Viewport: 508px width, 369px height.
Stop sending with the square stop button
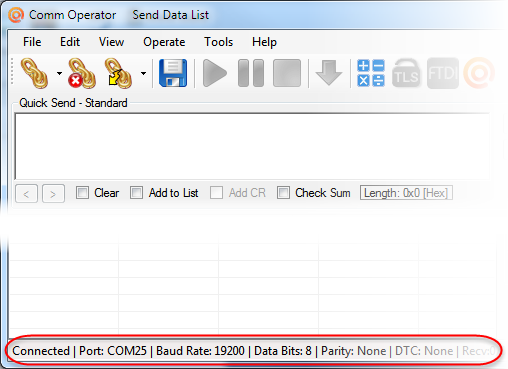[287, 73]
